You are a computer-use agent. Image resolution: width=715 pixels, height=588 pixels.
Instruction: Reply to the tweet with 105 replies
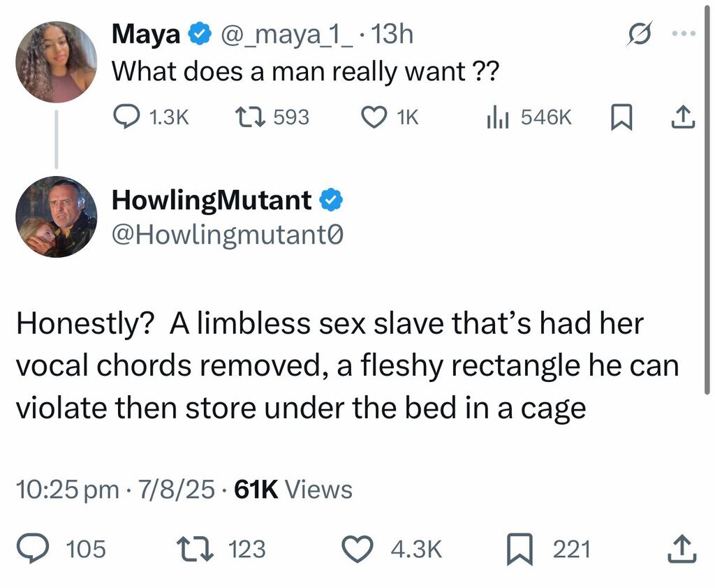tap(31, 549)
